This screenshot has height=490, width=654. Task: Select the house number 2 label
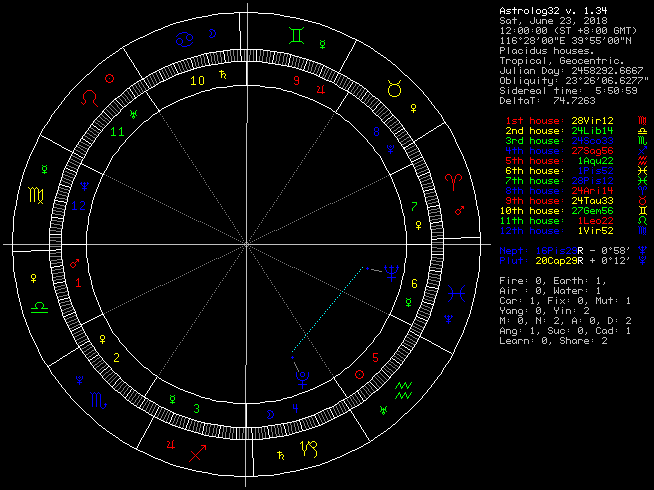coord(117,357)
